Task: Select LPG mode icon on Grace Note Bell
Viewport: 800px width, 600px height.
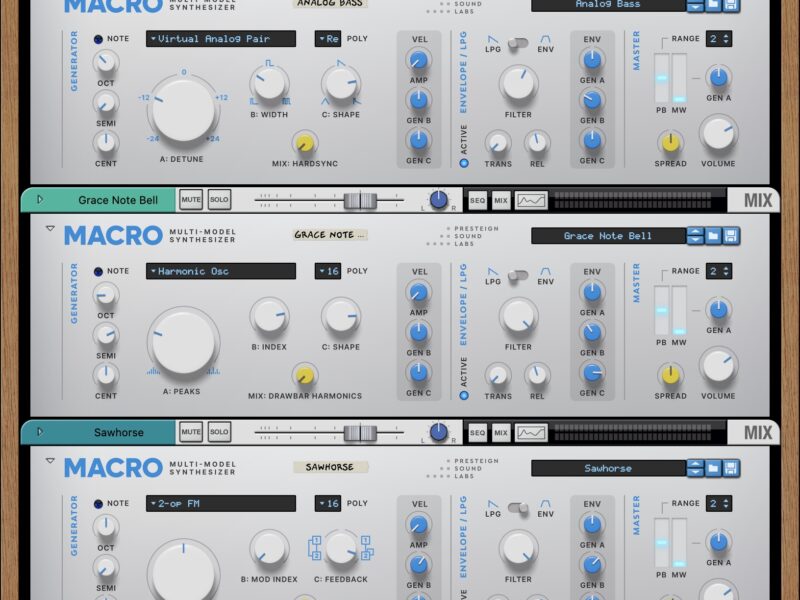Action: coord(493,271)
